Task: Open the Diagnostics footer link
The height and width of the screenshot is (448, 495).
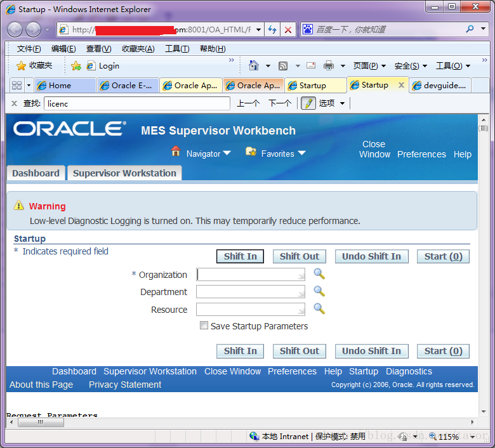Action: pos(409,371)
